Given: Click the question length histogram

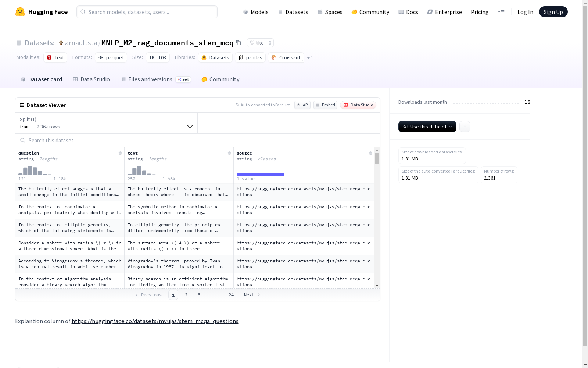Looking at the screenshot, I should pos(42,170).
